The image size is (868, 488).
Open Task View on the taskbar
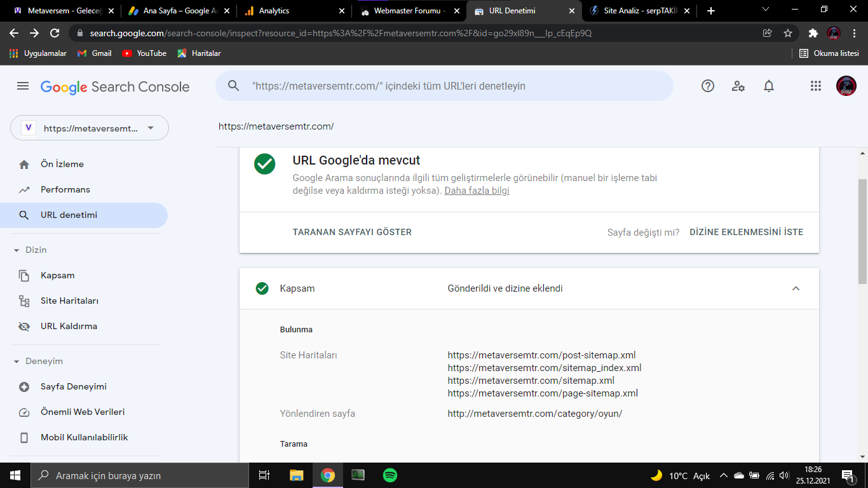click(264, 475)
